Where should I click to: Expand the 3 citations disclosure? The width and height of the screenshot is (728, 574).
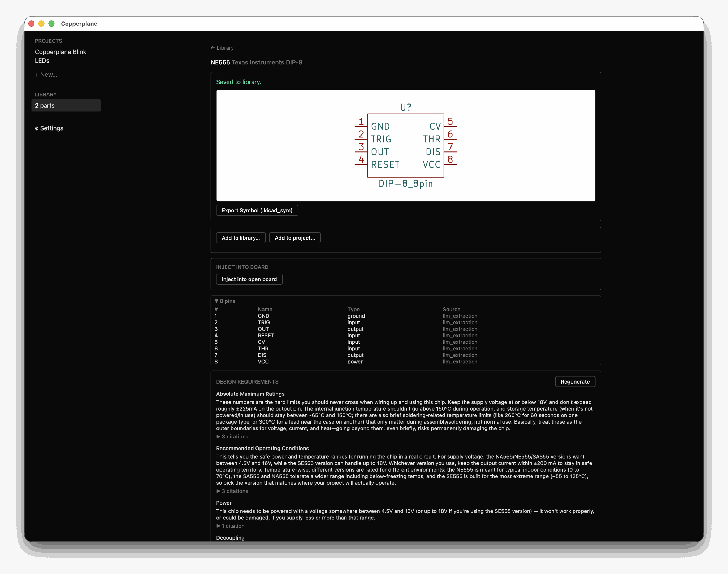tap(232, 491)
